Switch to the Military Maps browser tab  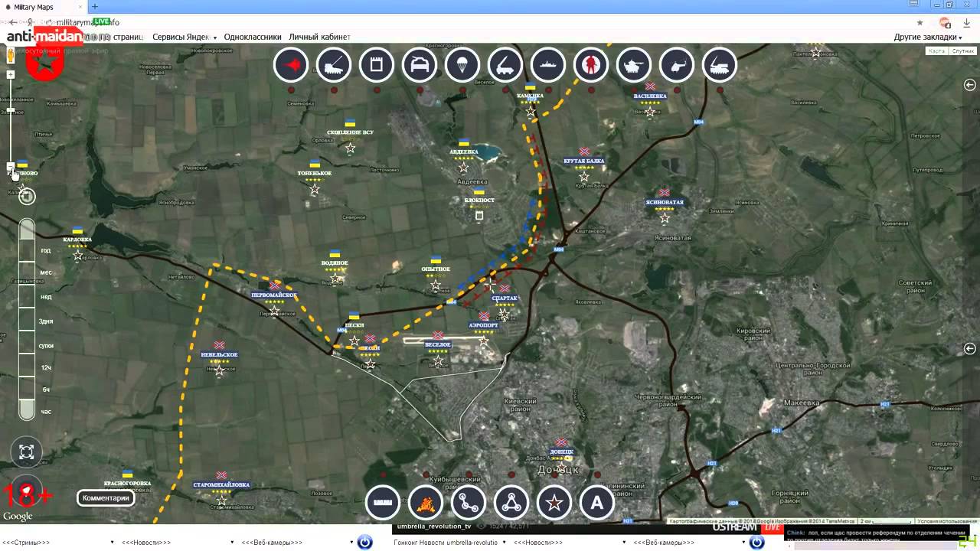click(42, 7)
